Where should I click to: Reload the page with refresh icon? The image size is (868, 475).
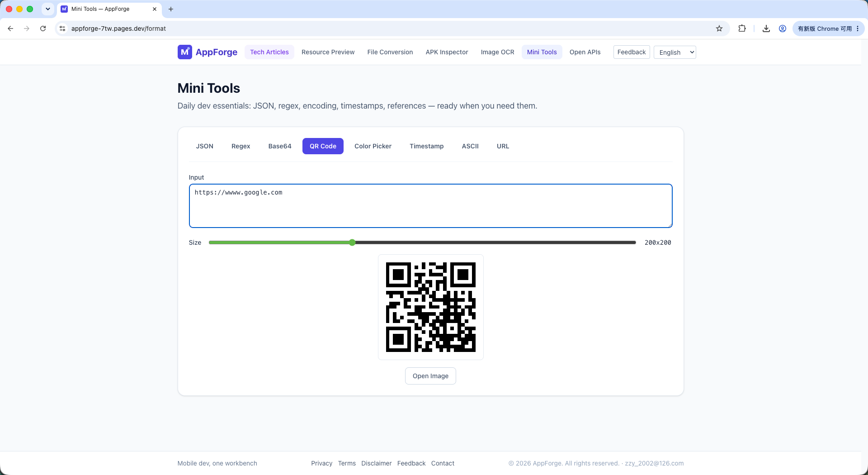tap(43, 28)
